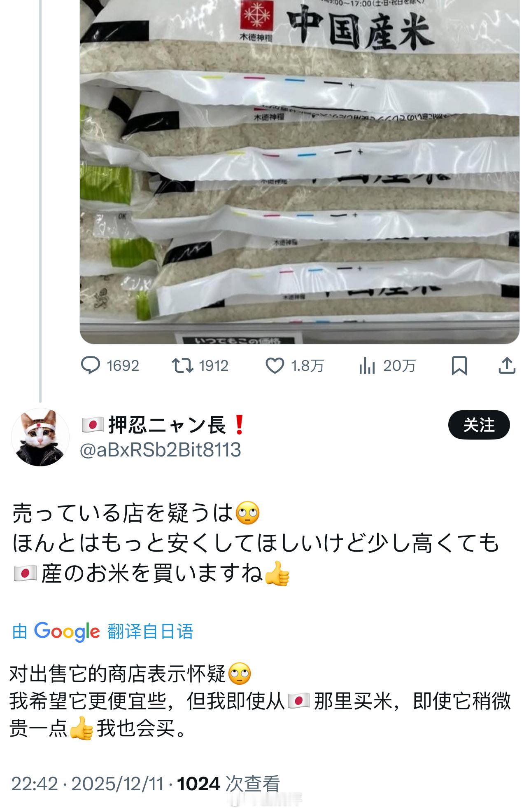Click the 1.8万 like count

307,365
